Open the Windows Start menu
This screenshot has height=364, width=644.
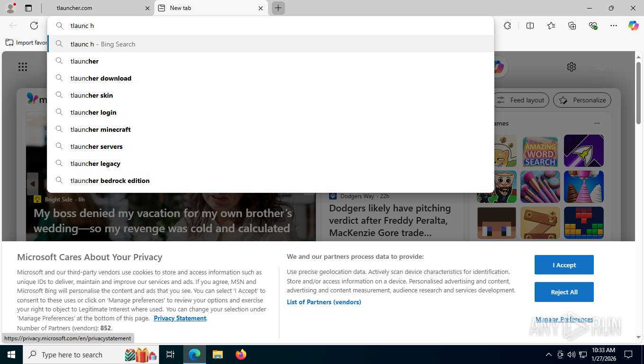click(11, 355)
